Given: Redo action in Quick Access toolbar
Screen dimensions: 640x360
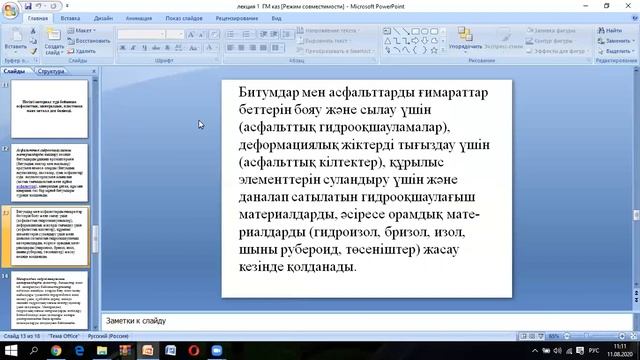Looking at the screenshot, I should 53,6.
